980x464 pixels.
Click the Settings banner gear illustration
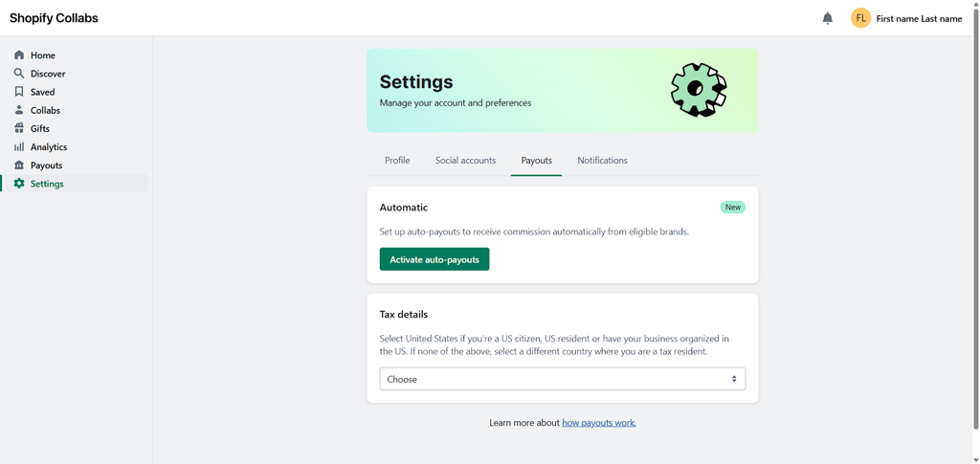698,90
